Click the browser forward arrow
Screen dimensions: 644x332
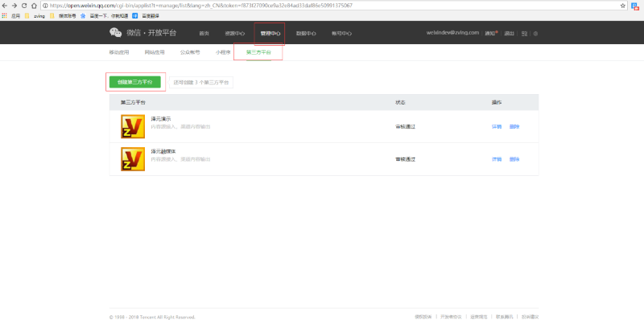(x=14, y=5)
